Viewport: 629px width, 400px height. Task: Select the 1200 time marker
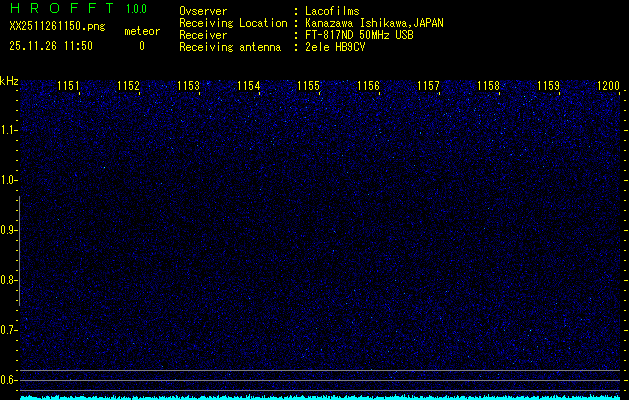(x=608, y=87)
